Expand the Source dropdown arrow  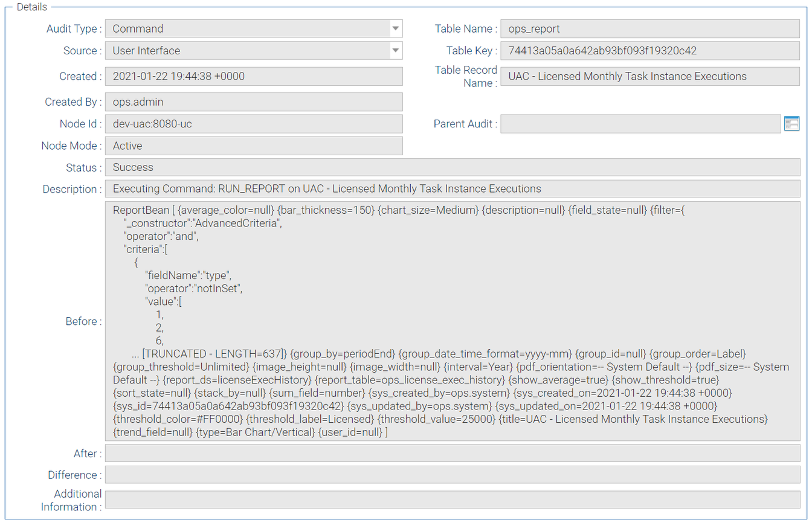[395, 51]
